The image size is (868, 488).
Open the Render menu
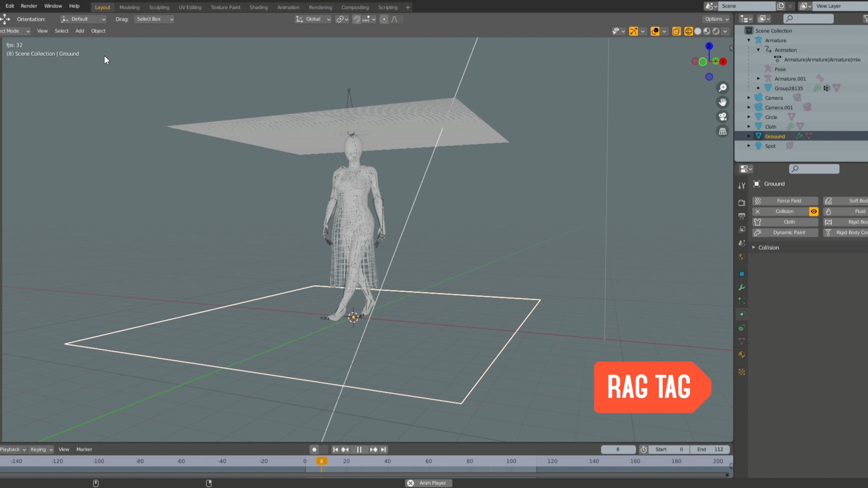(x=29, y=6)
